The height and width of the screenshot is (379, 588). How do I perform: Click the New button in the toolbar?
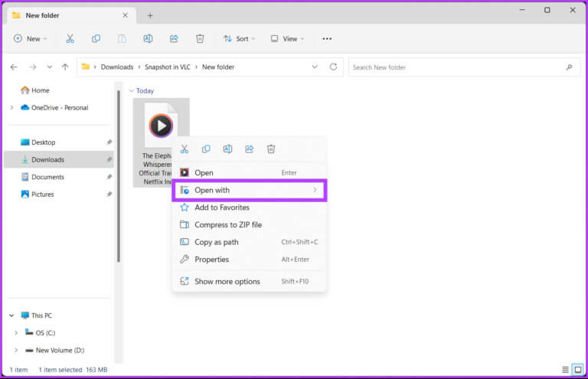(x=30, y=38)
